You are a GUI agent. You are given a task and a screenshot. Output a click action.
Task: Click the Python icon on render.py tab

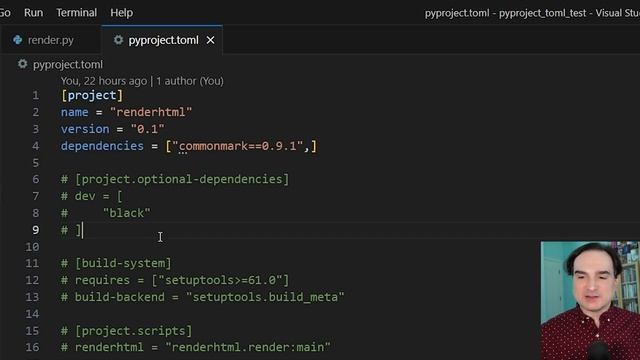click(x=18, y=40)
